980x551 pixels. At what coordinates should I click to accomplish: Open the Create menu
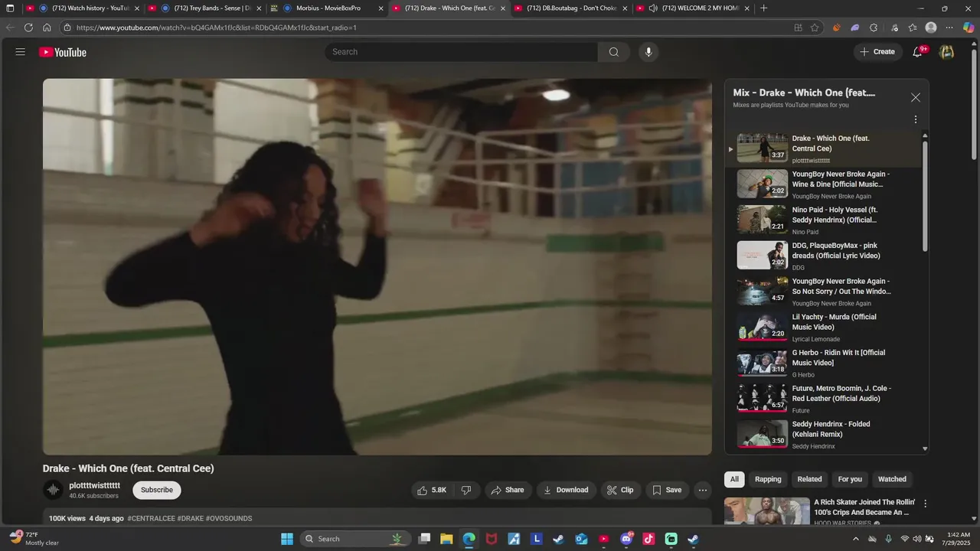point(877,52)
